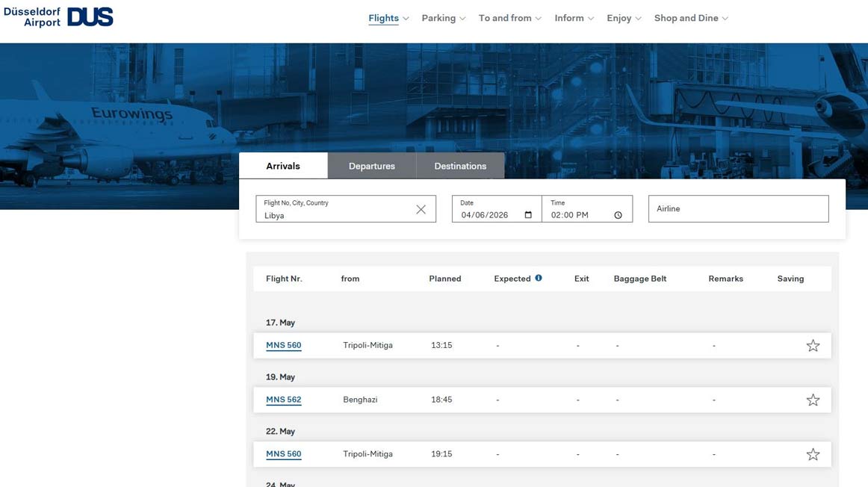Switch to the Destinations tab
This screenshot has width=868, height=487.
tap(460, 166)
